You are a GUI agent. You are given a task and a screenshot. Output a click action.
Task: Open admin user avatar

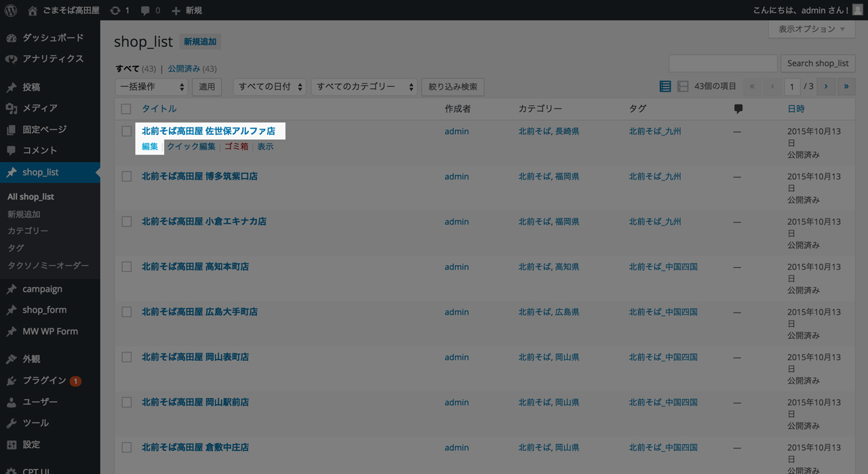[858, 10]
